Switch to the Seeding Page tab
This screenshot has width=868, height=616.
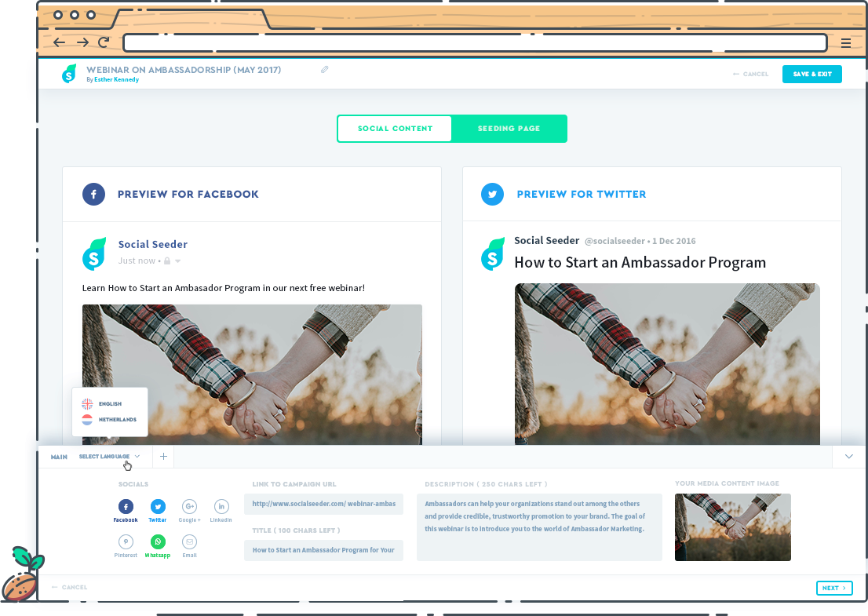[509, 128]
